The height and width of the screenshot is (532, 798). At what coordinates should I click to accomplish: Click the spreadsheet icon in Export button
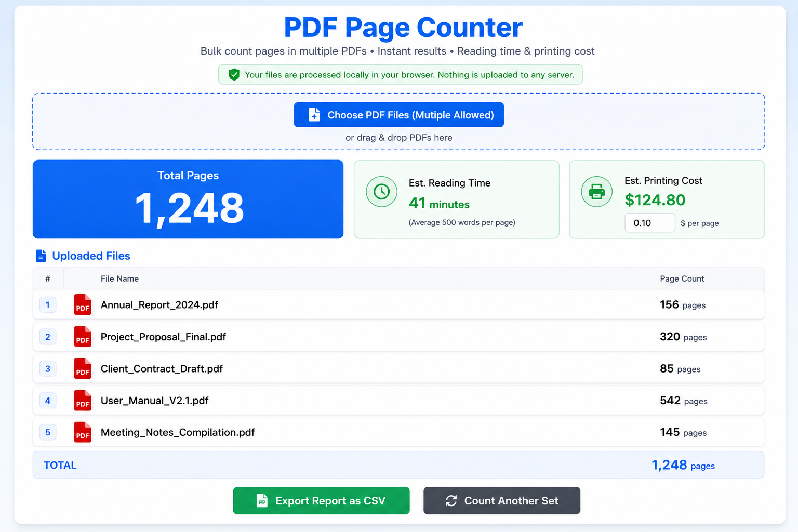pyautogui.click(x=262, y=500)
